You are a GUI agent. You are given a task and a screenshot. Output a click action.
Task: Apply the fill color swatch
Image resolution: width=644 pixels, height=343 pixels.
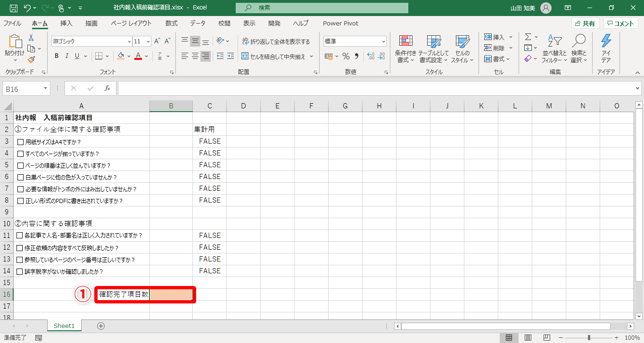click(121, 56)
